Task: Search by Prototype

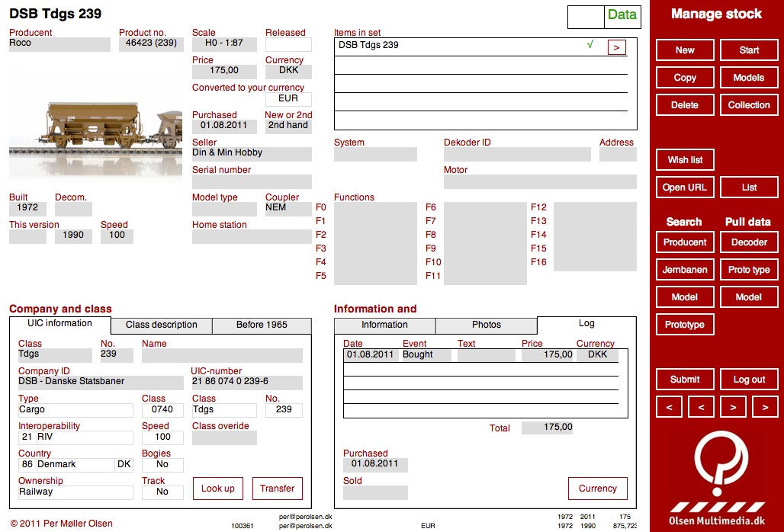Action: pos(685,325)
